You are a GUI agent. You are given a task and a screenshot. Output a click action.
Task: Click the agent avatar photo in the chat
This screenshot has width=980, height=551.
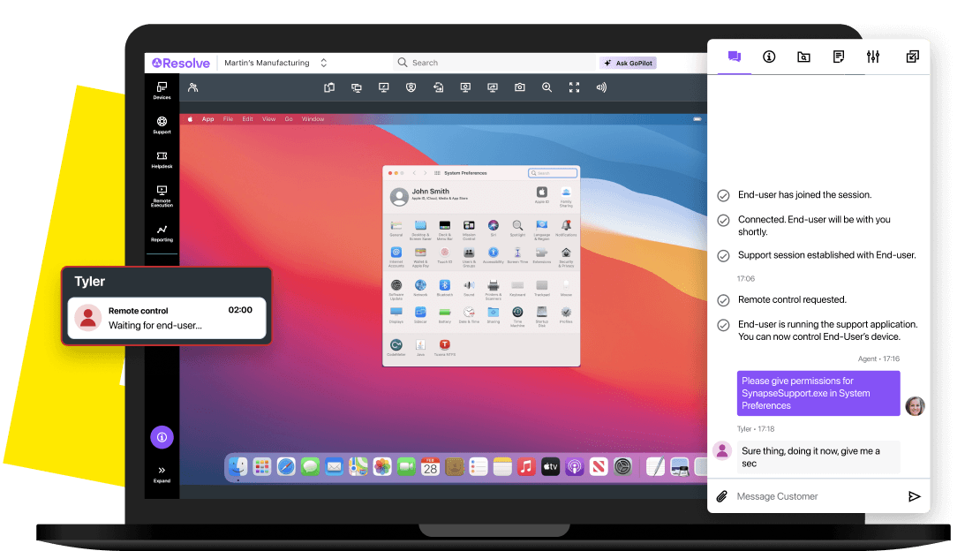coord(915,406)
